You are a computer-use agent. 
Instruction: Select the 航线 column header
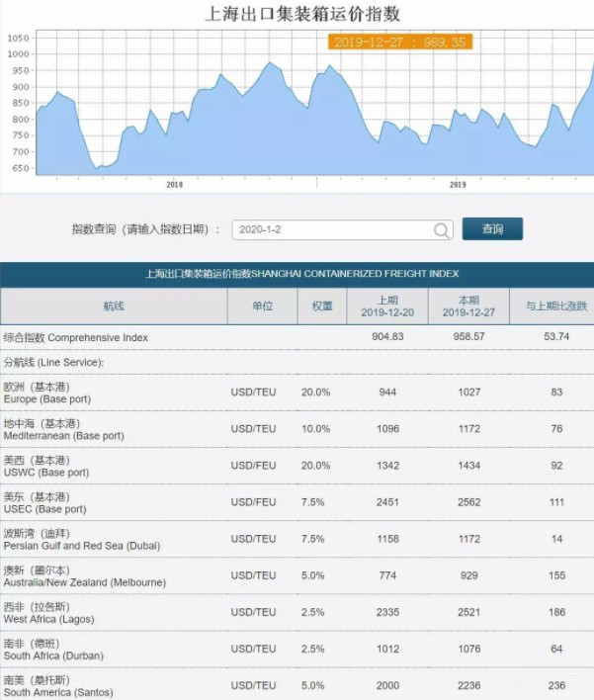(x=114, y=306)
